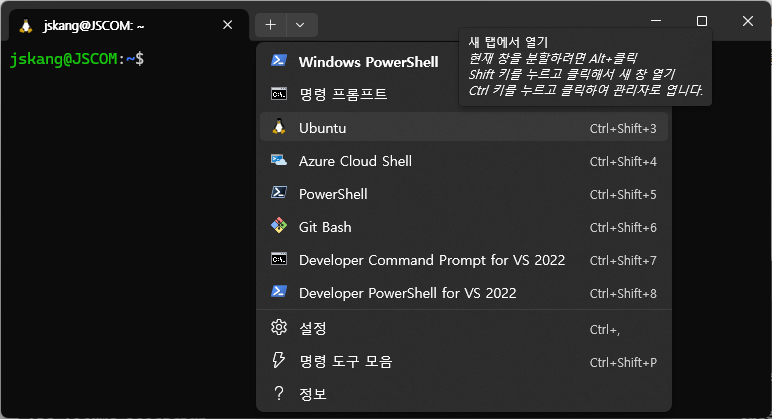The width and height of the screenshot is (772, 419).
Task: Open a Windows PowerShell profile
Action: pos(464,62)
